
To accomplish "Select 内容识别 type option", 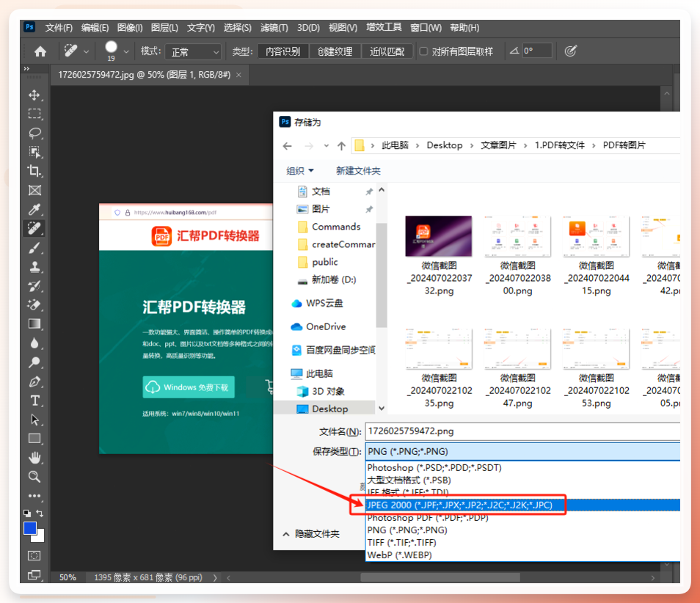I will click(283, 51).
